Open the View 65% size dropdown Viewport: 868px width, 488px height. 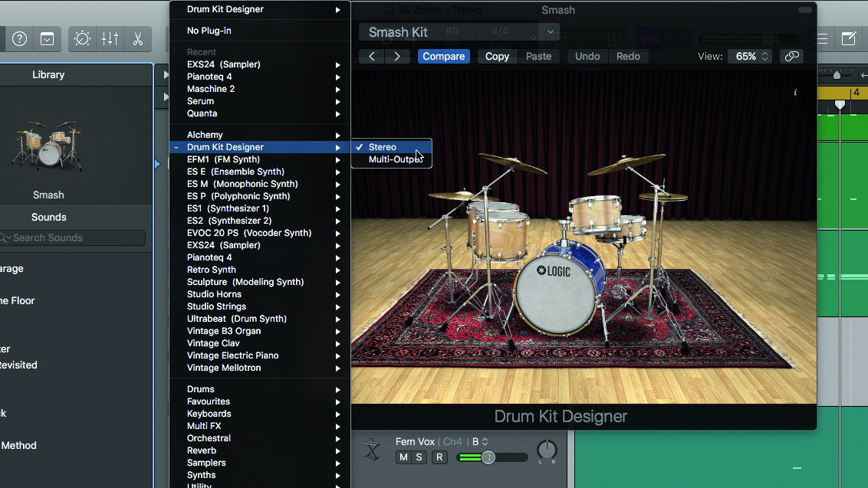click(751, 57)
